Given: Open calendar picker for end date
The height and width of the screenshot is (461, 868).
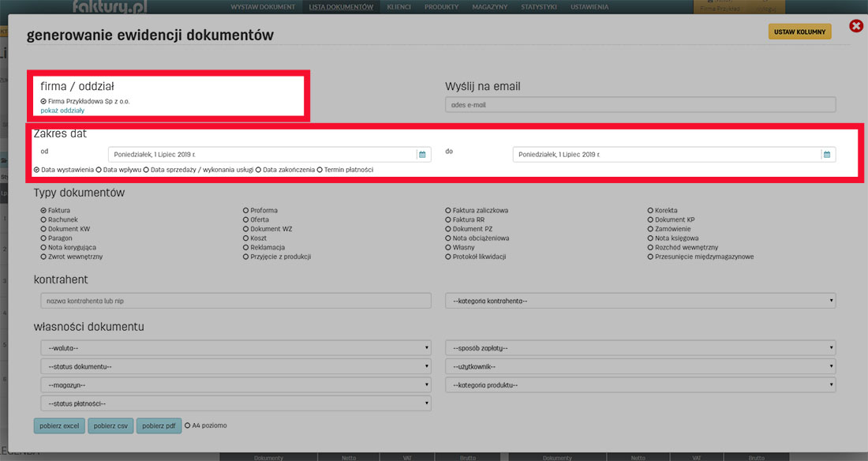Looking at the screenshot, I should [826, 155].
